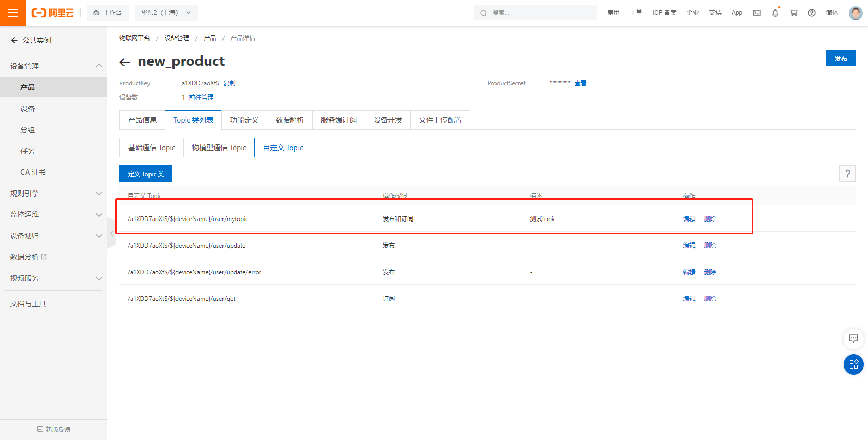Select the 基础通信 Topic sub-tab
Image resolution: width=868 pixels, height=440 pixels.
[x=152, y=148]
